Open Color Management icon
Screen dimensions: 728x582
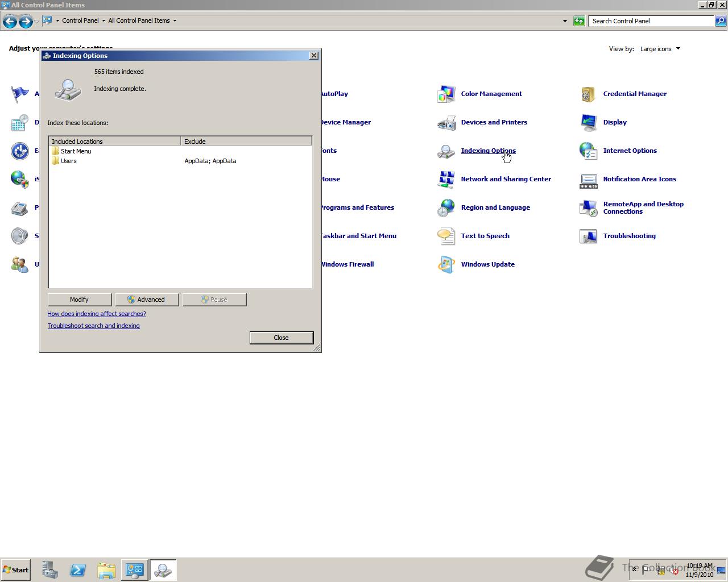pyautogui.click(x=446, y=94)
